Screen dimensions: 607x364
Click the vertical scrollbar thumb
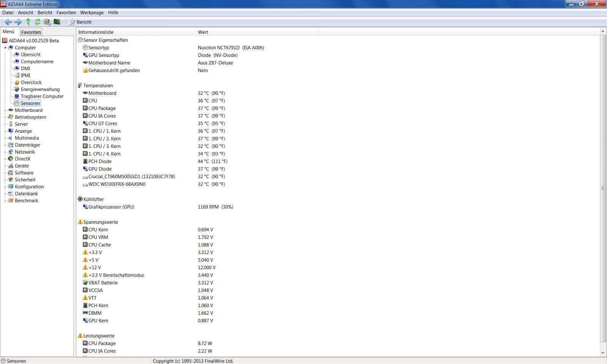[x=603, y=188]
